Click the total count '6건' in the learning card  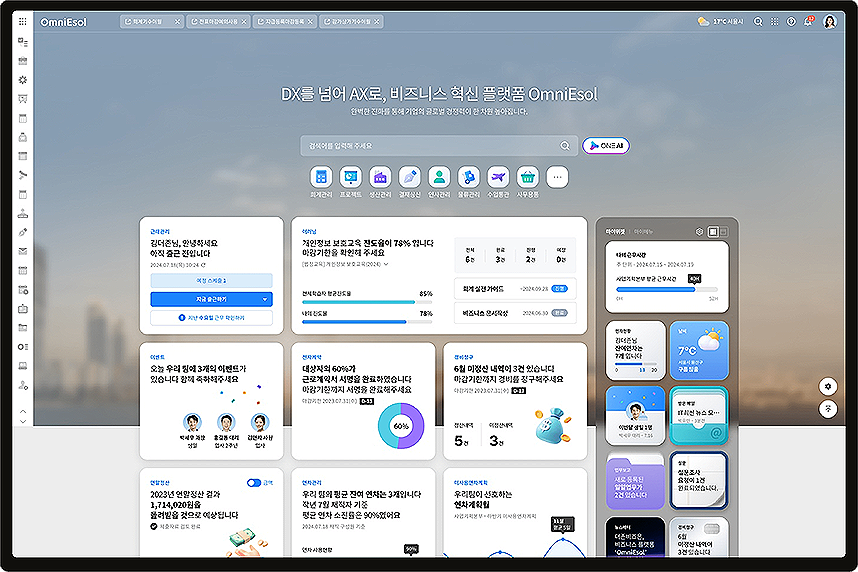click(x=470, y=259)
